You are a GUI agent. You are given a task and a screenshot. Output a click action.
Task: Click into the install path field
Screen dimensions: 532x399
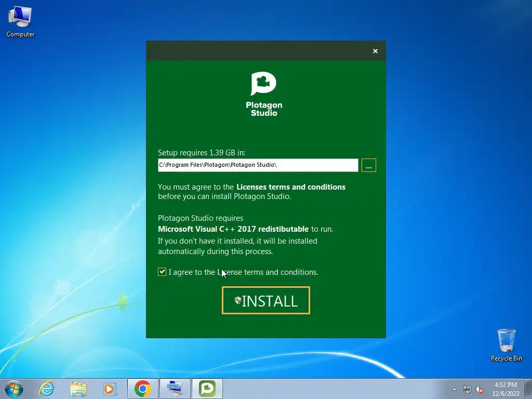(x=258, y=165)
